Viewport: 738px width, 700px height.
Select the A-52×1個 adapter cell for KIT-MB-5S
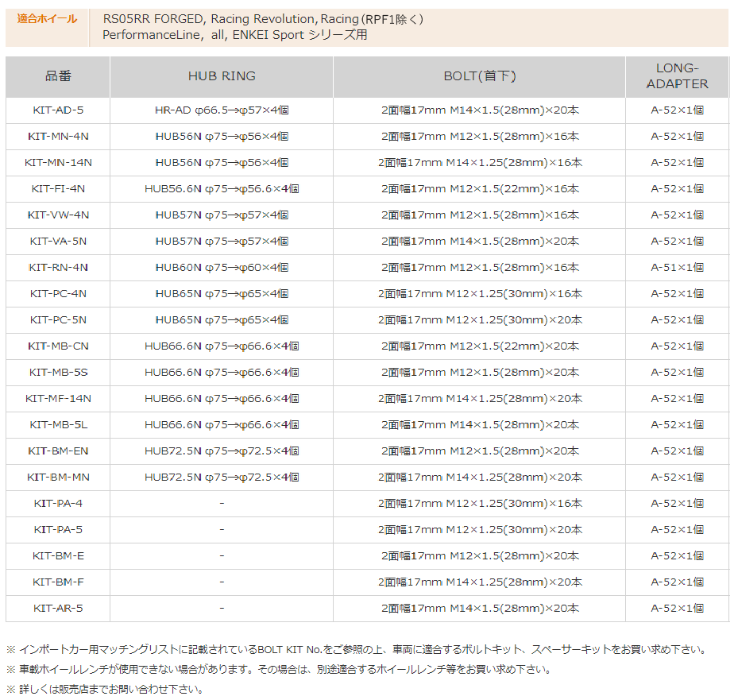pos(678,373)
